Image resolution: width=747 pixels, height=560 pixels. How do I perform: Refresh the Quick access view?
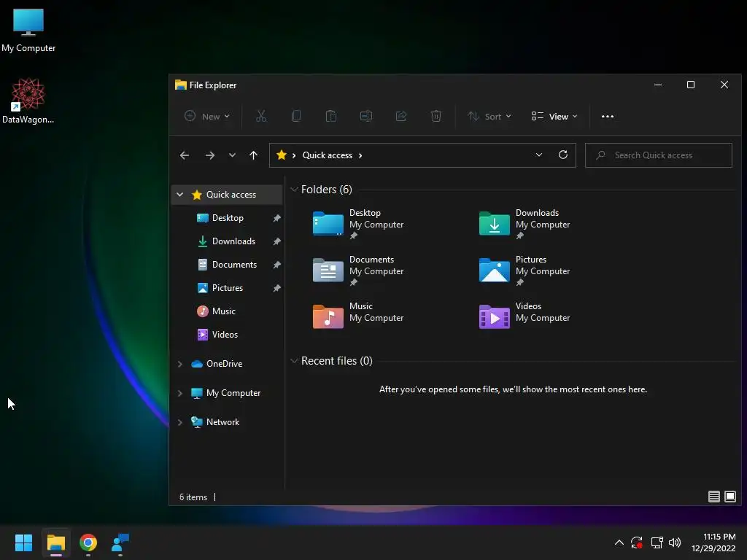pos(563,155)
